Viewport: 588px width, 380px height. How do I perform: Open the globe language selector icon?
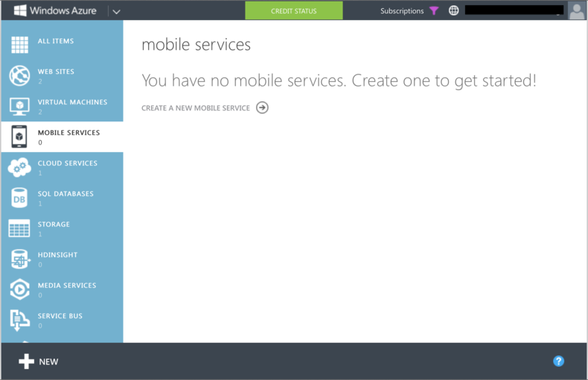453,10
